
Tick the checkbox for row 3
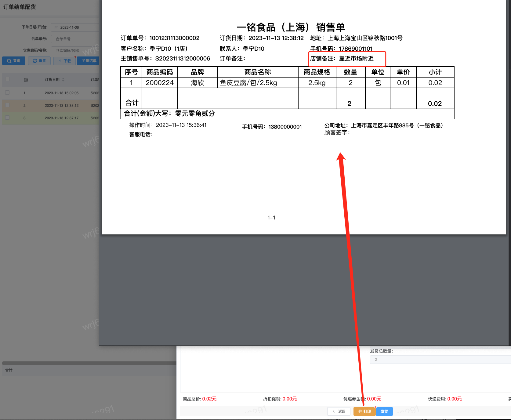(7, 118)
